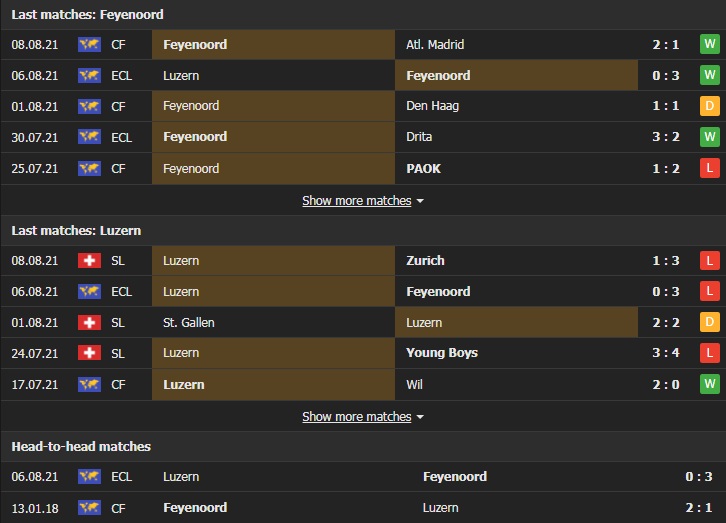This screenshot has width=726, height=523.
Task: Click the orange D badge for St. Gallen match
Action: click(x=710, y=323)
